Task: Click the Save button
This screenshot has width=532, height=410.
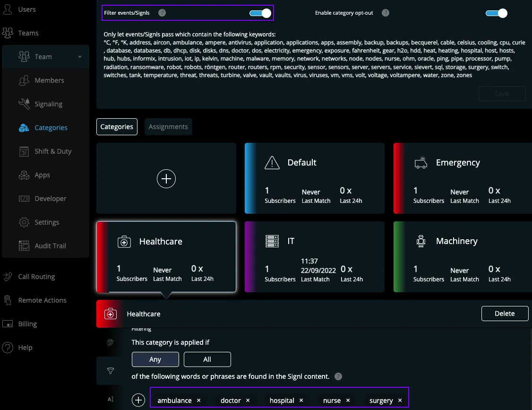Action: 502,94
